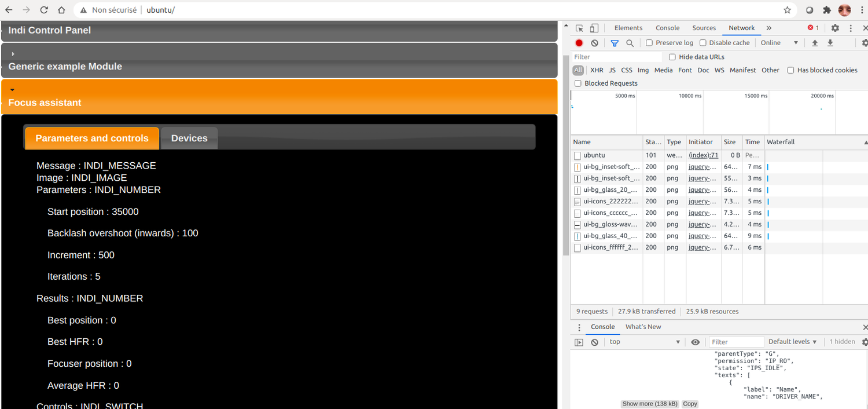The image size is (868, 409).
Task: Click the network Filter text field
Action: 617,57
